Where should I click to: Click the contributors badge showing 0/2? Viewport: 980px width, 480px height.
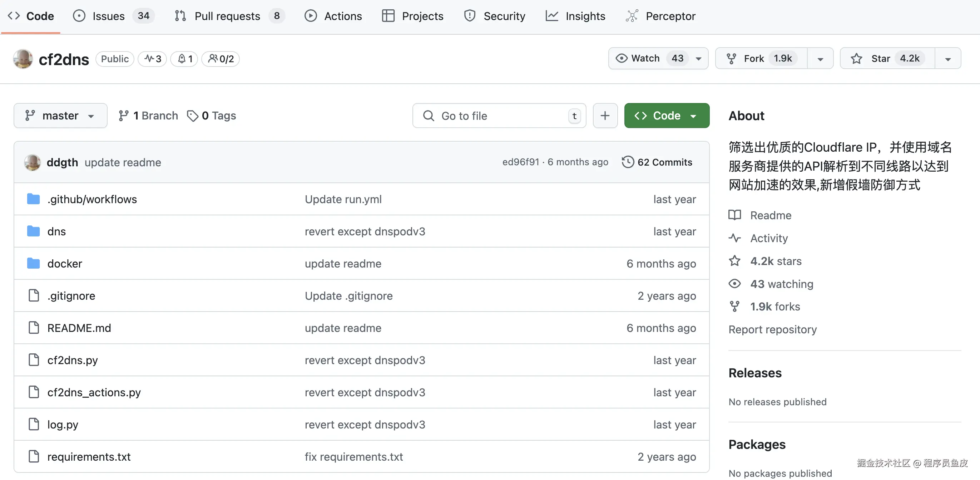click(x=220, y=59)
